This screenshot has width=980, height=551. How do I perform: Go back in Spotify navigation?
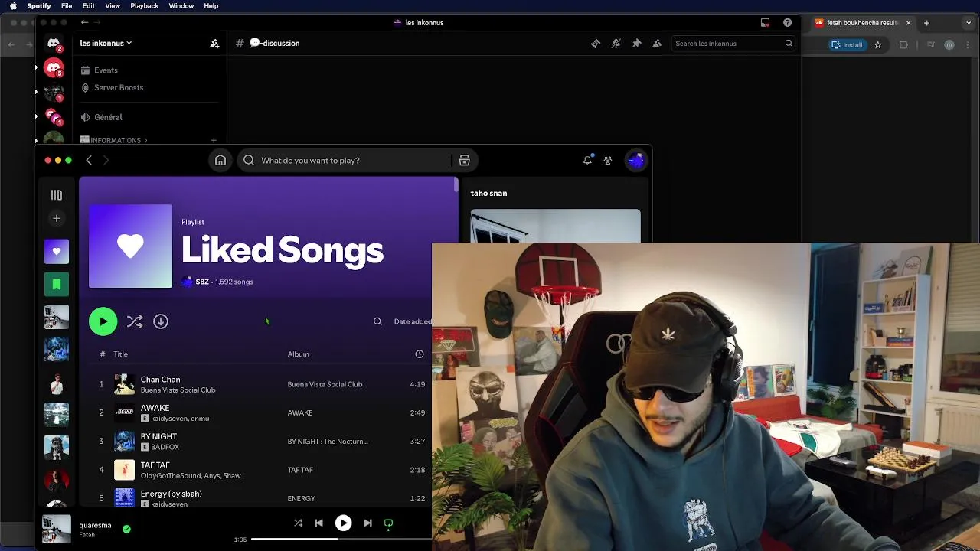pos(89,160)
